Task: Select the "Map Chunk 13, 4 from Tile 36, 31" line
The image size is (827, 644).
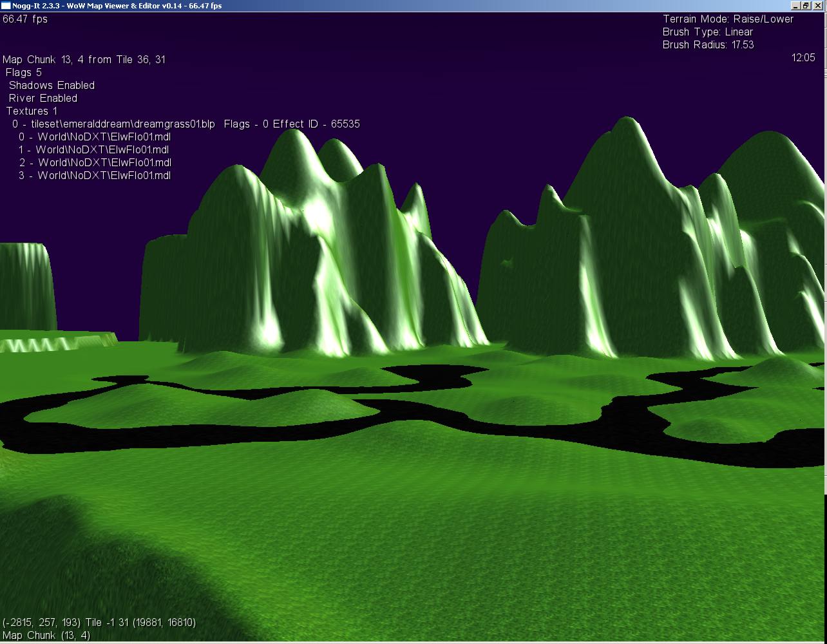Action: coord(84,60)
